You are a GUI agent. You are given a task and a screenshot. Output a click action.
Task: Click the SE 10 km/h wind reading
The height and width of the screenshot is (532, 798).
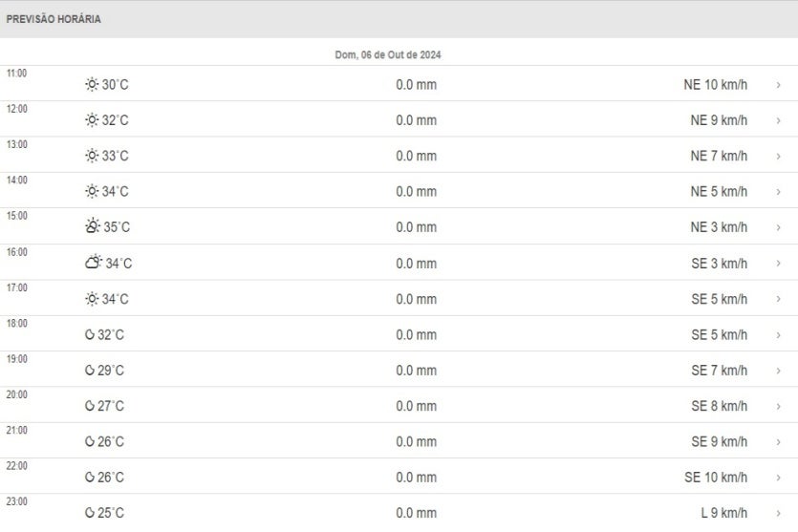click(715, 478)
